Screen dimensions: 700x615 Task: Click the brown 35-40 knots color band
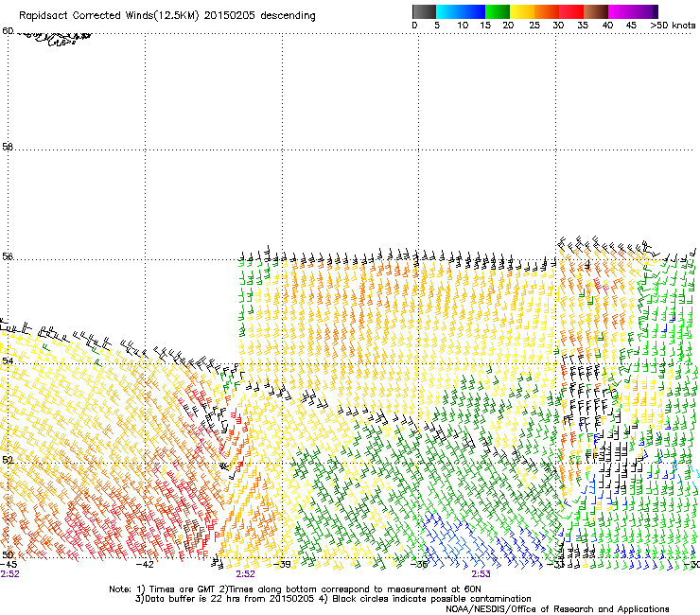point(596,11)
